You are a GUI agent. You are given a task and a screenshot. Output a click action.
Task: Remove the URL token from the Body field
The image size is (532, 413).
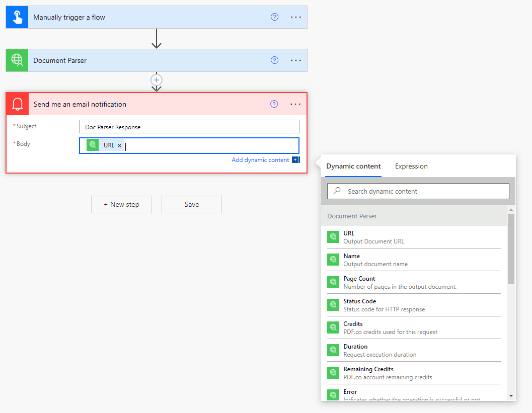coord(119,145)
